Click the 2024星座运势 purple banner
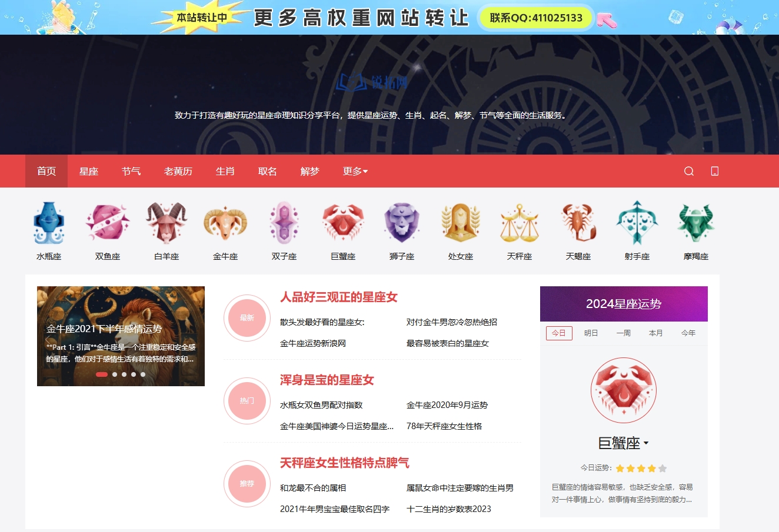 (x=624, y=304)
